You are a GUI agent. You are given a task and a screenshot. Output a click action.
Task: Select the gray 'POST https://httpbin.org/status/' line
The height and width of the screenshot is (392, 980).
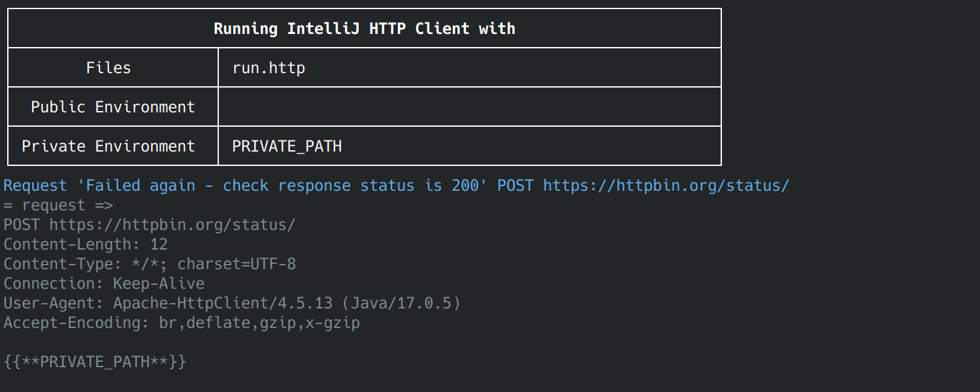[150, 225]
